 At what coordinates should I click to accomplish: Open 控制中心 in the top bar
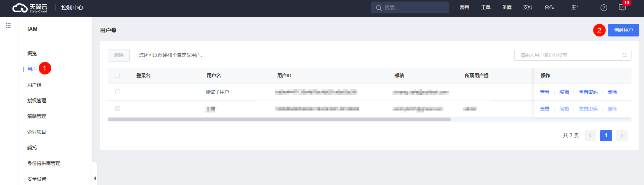tap(72, 7)
